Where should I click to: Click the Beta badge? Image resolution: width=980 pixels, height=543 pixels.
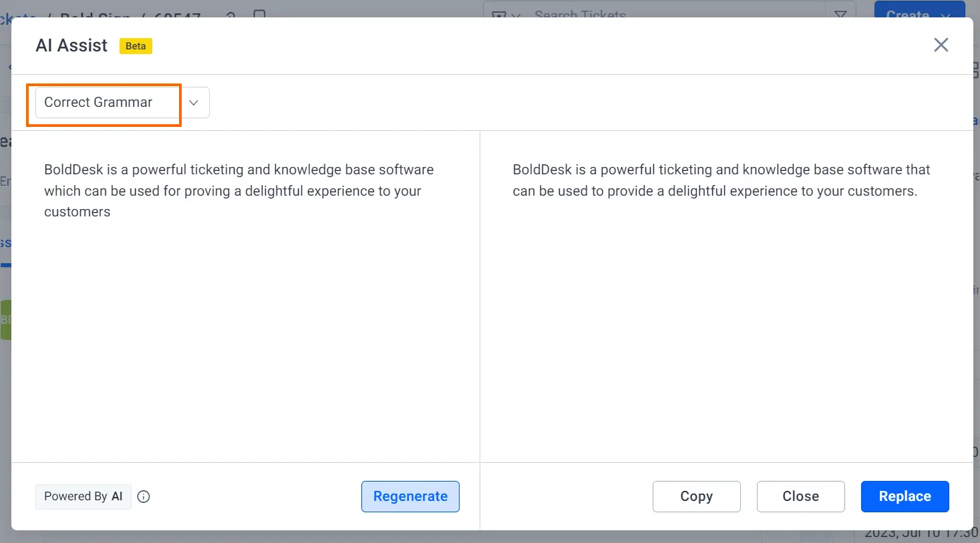136,46
